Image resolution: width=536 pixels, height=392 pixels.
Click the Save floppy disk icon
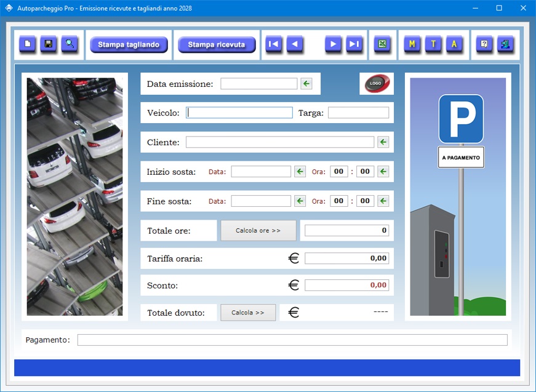click(x=49, y=44)
